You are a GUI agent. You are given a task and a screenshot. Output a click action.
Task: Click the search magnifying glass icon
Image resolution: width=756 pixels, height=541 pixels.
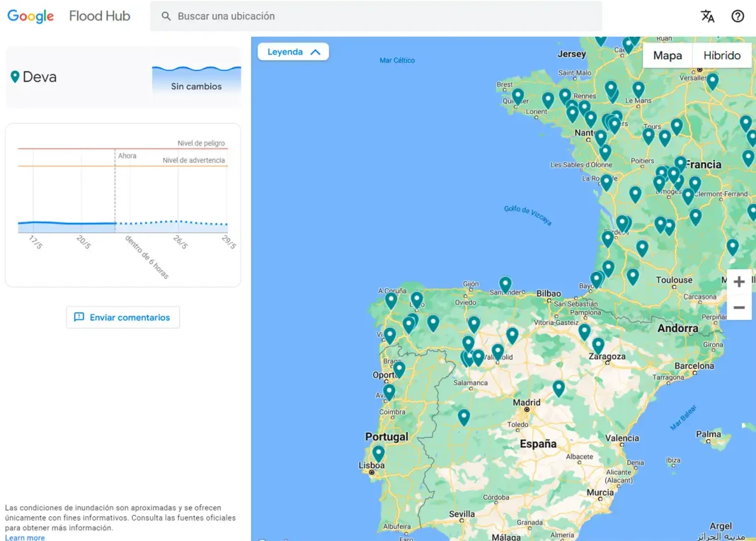coord(166,16)
